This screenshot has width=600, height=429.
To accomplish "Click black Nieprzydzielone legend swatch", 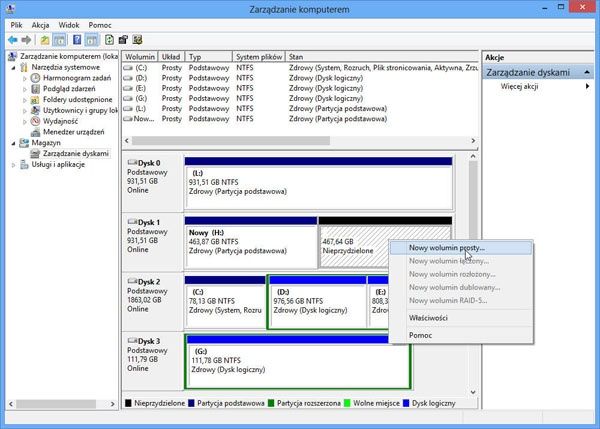I will pyautogui.click(x=128, y=403).
